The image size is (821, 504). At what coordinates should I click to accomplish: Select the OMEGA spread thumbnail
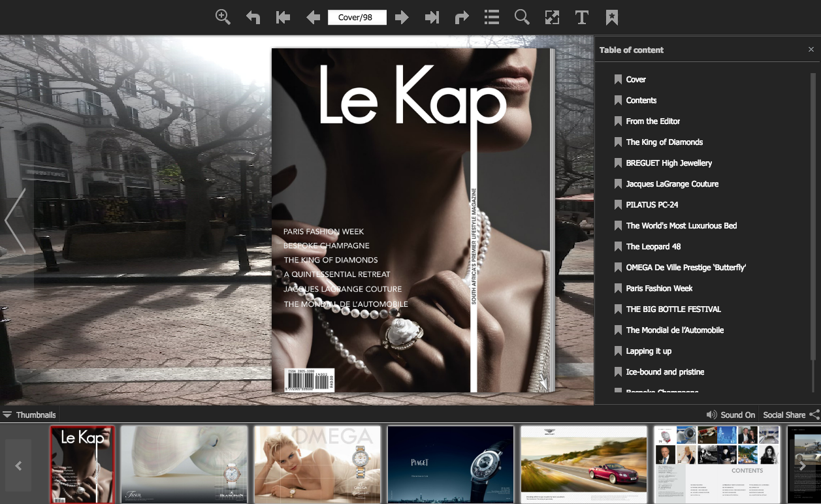[317, 464]
